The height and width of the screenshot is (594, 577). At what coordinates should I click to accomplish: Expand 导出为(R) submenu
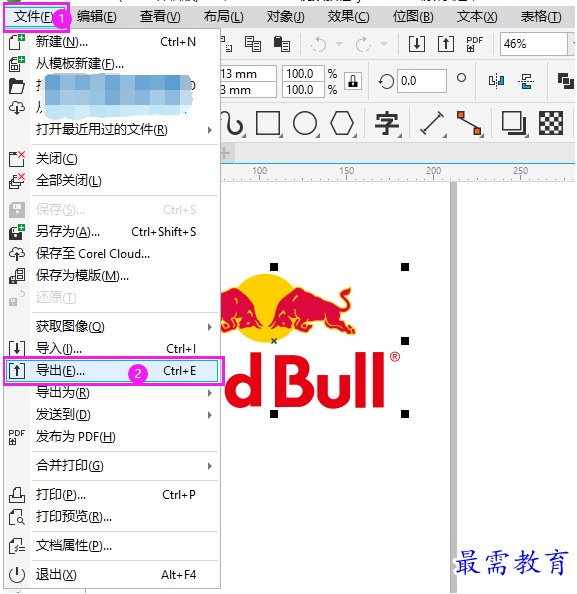112,393
